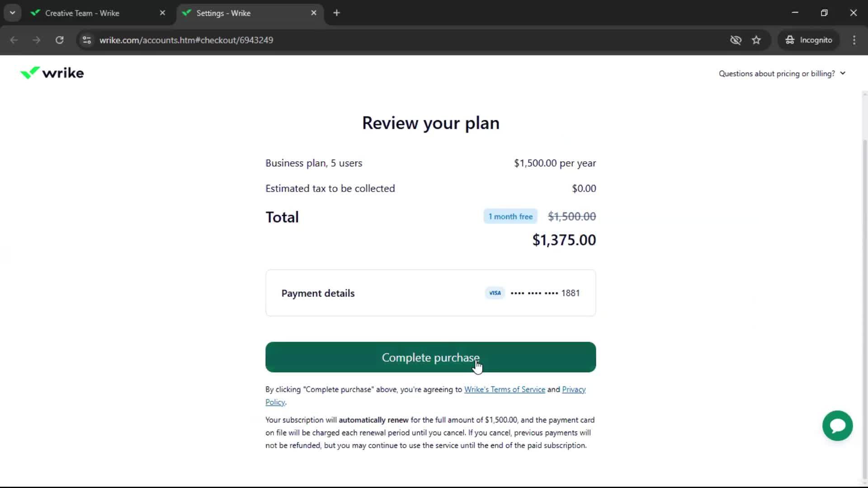This screenshot has width=868, height=488.
Task: Click the address bar URL
Action: [186, 40]
